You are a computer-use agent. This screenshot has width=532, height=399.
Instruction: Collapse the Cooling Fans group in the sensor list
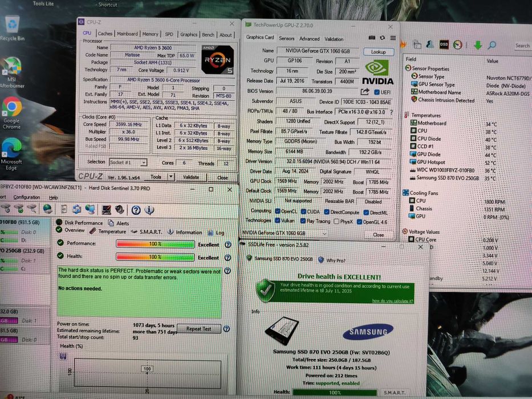click(405, 193)
